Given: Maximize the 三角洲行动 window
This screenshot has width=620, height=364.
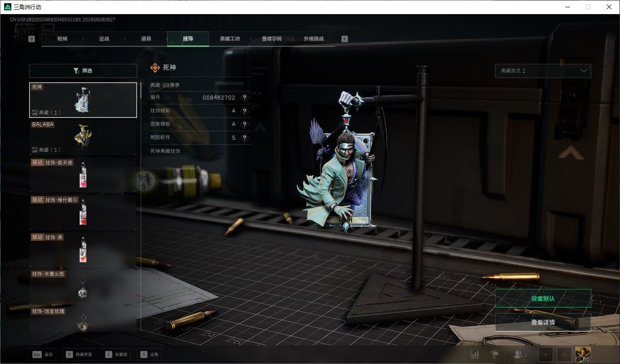Looking at the screenshot, I should (x=588, y=7).
